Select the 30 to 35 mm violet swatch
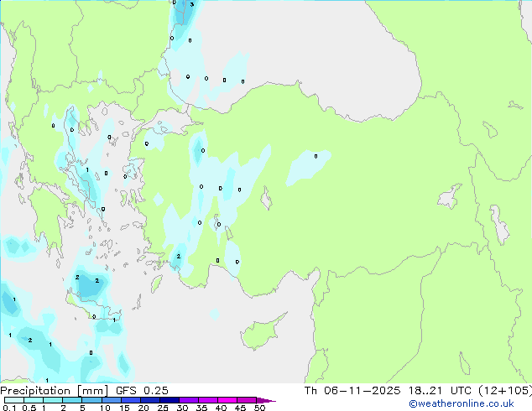Image resolution: width=532 pixels, height=411 pixels. click(x=188, y=400)
